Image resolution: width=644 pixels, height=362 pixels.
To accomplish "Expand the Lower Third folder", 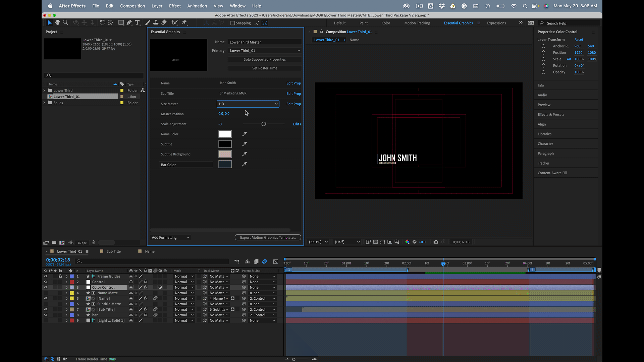I will tap(44, 90).
